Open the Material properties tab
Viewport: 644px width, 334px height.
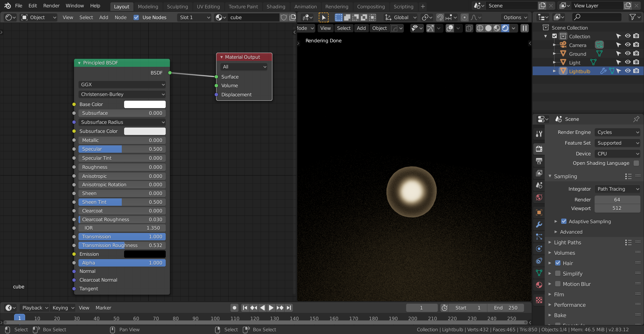539,285
